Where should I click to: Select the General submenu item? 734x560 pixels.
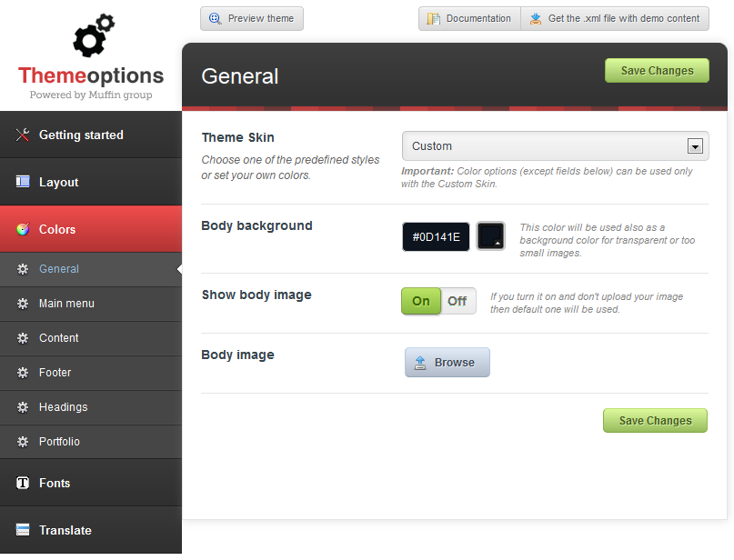pyautogui.click(x=91, y=269)
